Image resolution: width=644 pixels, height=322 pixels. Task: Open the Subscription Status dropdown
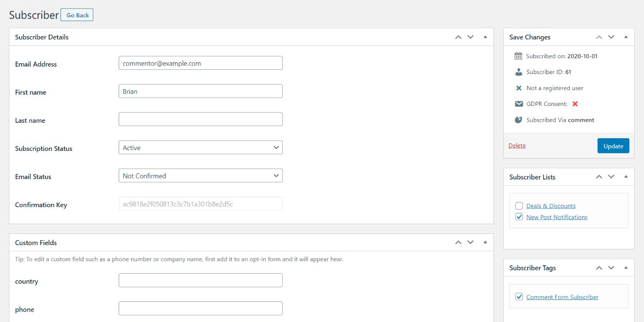(201, 148)
